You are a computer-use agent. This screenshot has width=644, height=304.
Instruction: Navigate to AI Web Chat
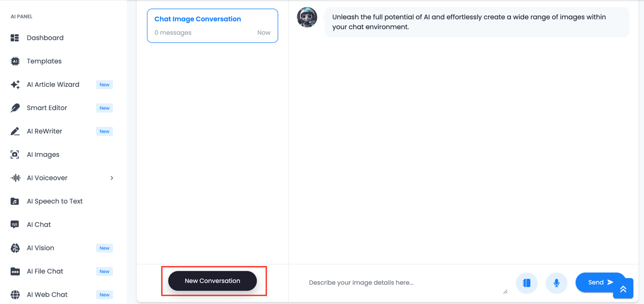click(x=47, y=295)
